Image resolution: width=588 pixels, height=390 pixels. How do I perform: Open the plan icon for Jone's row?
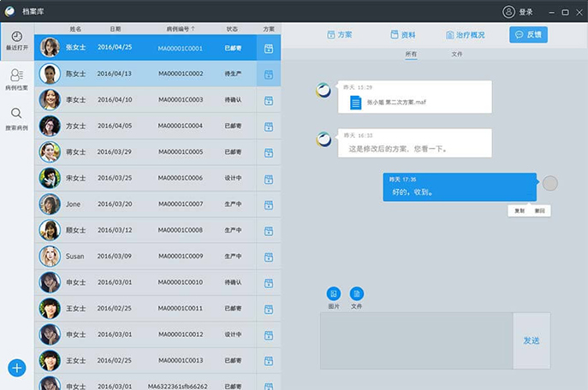[x=269, y=204]
